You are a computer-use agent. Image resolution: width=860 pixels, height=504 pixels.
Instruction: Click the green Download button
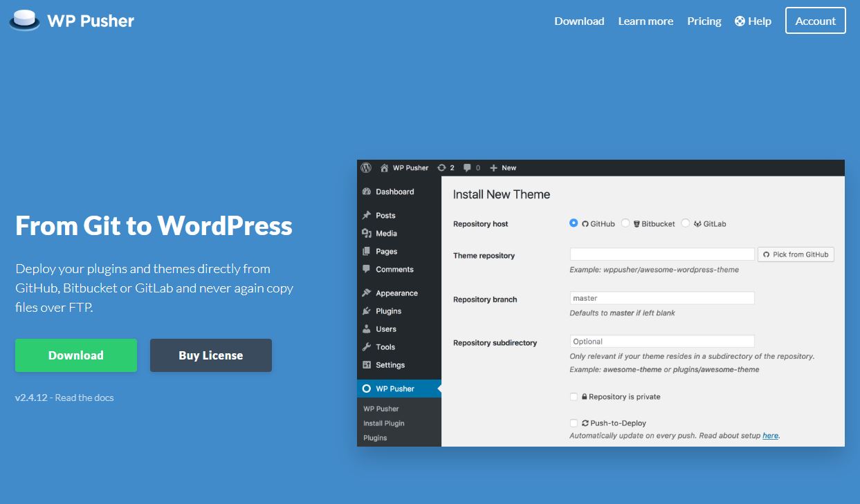point(76,355)
